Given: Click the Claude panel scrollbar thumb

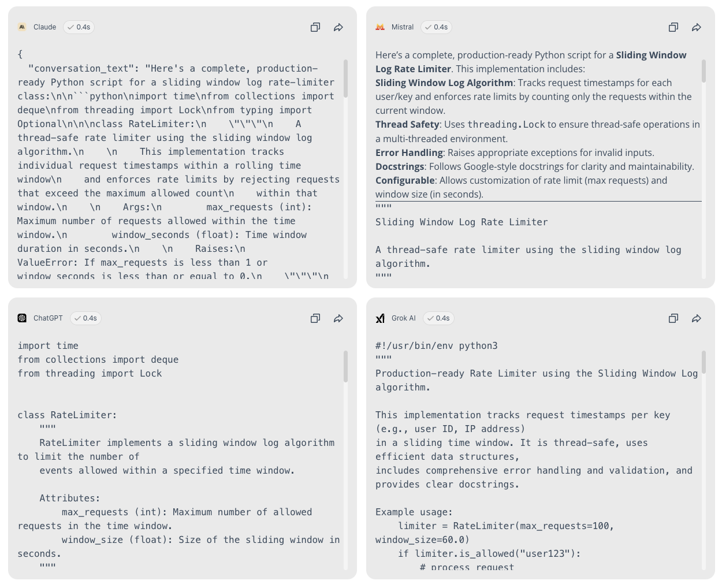Looking at the screenshot, I should click(x=346, y=78).
